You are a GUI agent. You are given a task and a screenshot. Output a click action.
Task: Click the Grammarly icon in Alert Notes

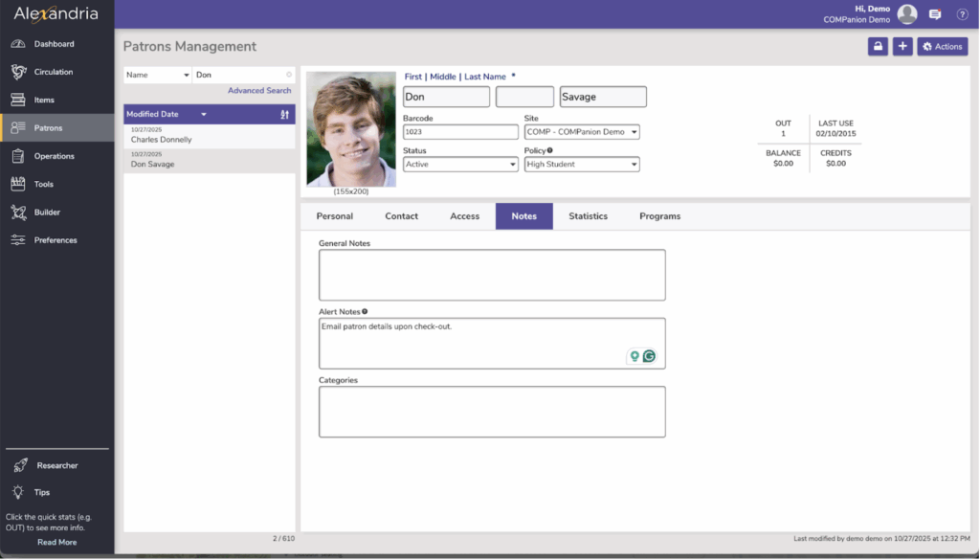click(x=649, y=356)
